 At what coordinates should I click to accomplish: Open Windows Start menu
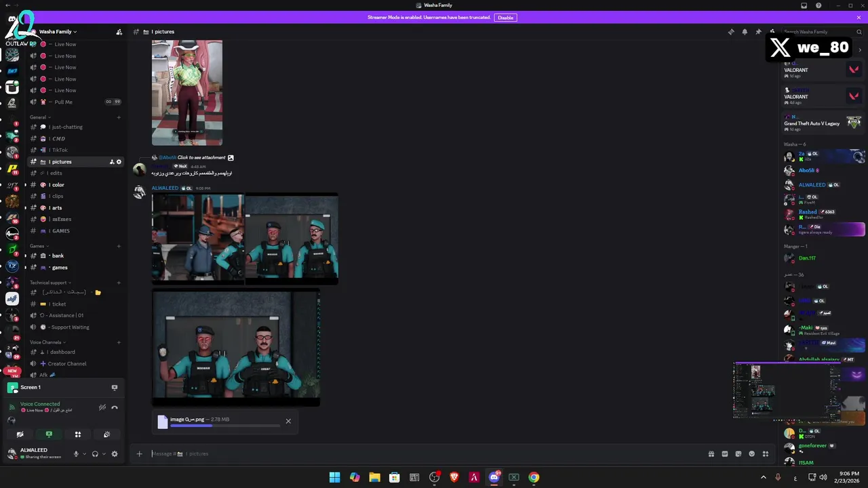(334, 478)
